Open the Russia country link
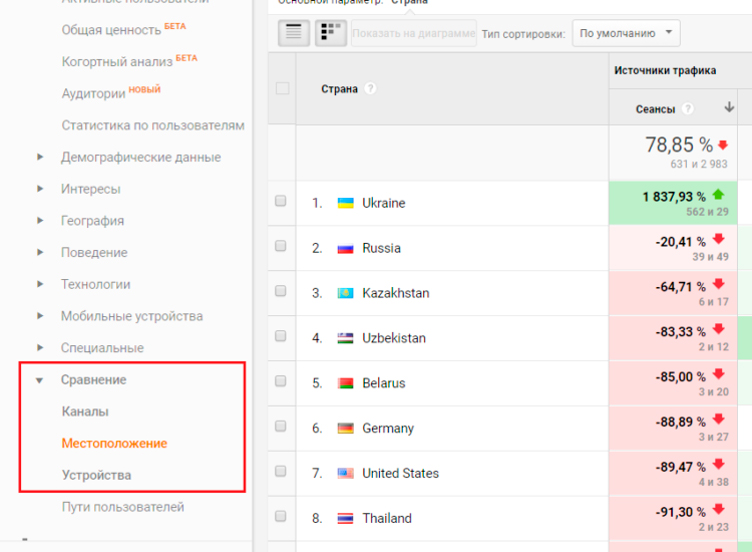This screenshot has width=752, height=552. click(381, 248)
